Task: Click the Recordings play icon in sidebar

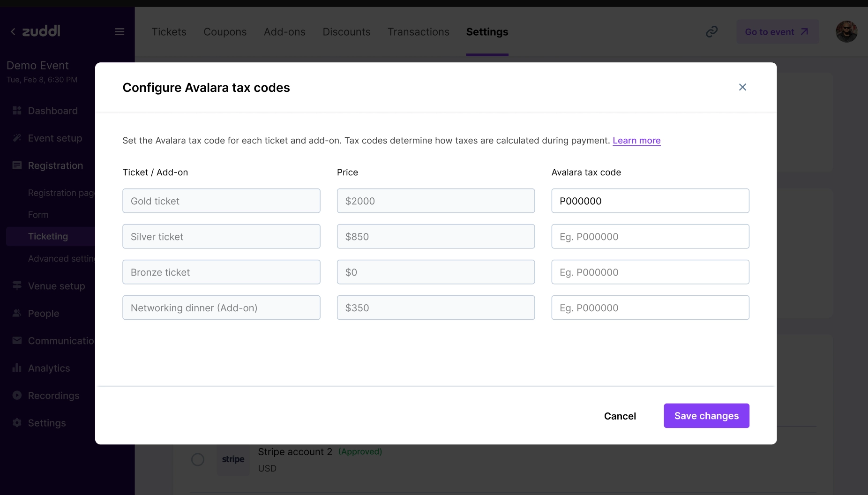Action: tap(17, 395)
